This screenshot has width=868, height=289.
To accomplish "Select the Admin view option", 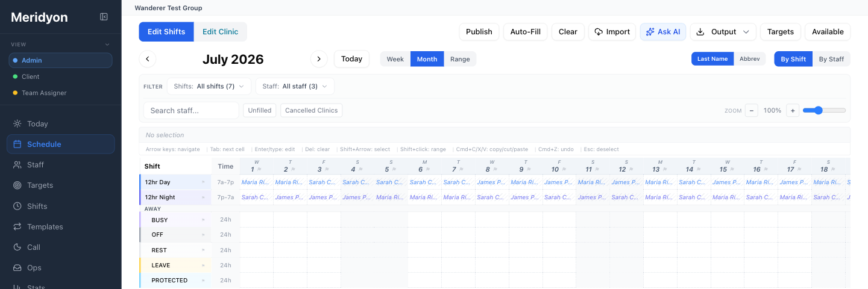I will coord(60,60).
